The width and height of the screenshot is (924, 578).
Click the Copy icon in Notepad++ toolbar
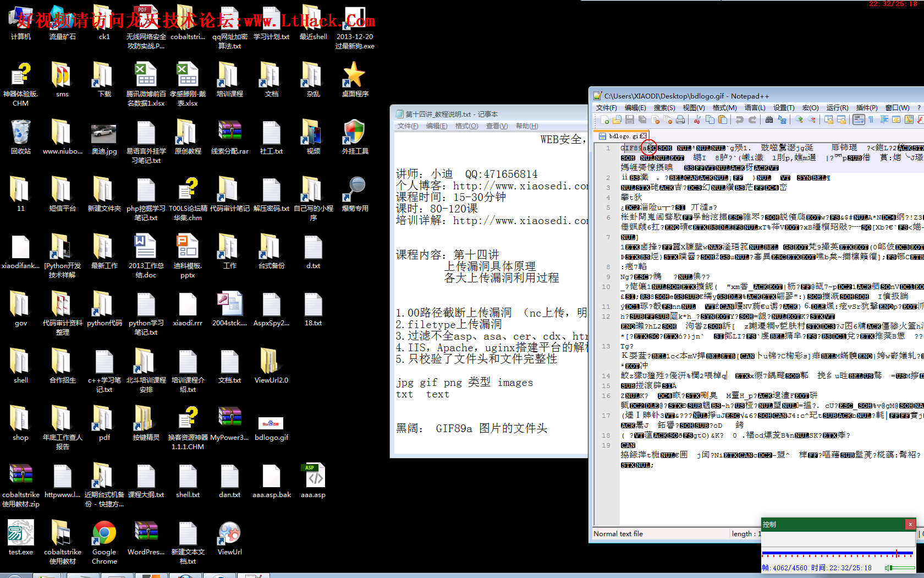coord(710,119)
